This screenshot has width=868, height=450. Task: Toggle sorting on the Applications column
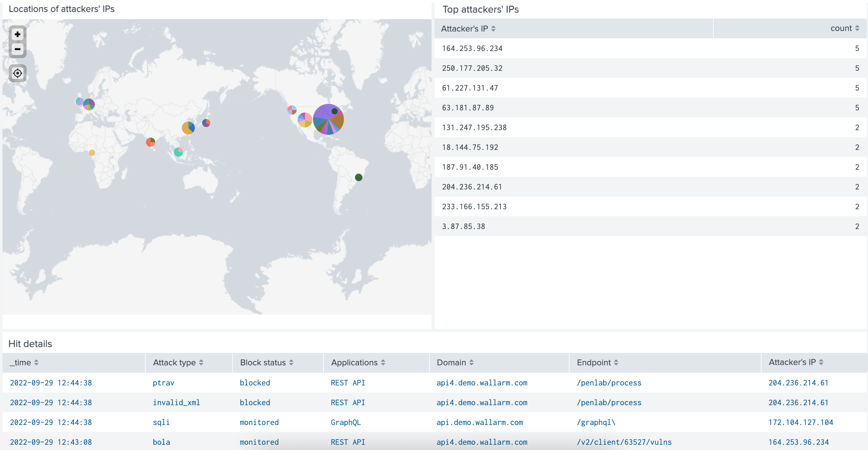coord(383,363)
